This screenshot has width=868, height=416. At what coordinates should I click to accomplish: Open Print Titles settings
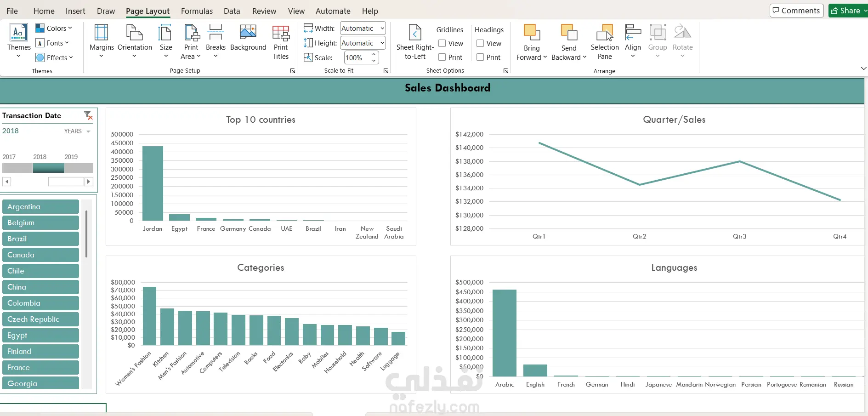tap(280, 41)
